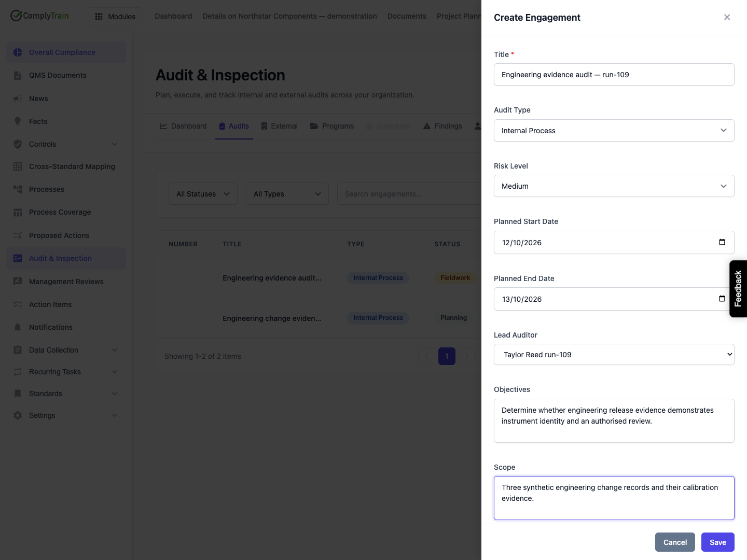Image resolution: width=747 pixels, height=560 pixels.
Task: Open the Planned Start Date calendar picker icon
Action: pos(722,242)
